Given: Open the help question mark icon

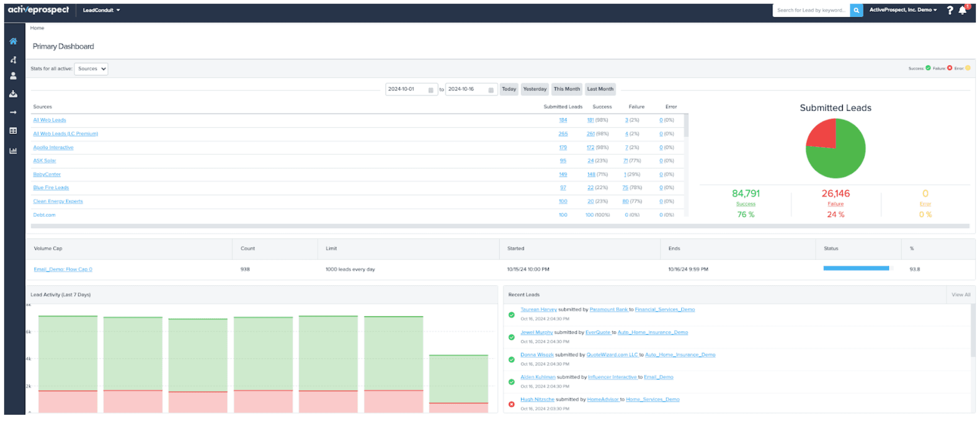Looking at the screenshot, I should tap(949, 10).
